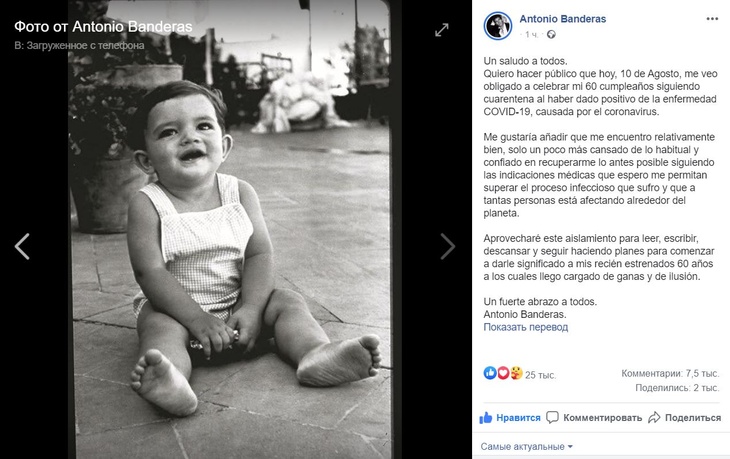This screenshot has width=730, height=459.
Task: Open the Antonio Banderas name link
Action: (x=562, y=19)
